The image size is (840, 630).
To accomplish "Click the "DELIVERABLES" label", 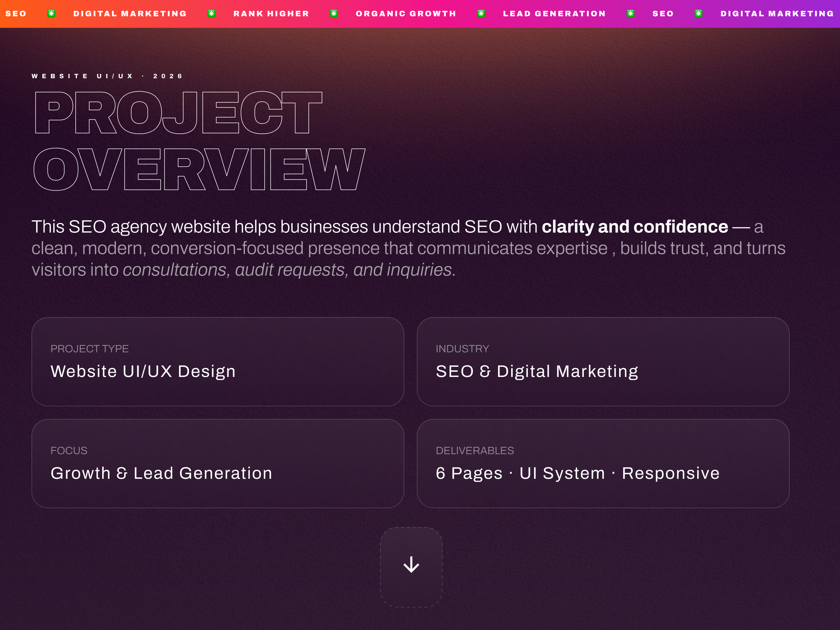I will pos(475,450).
